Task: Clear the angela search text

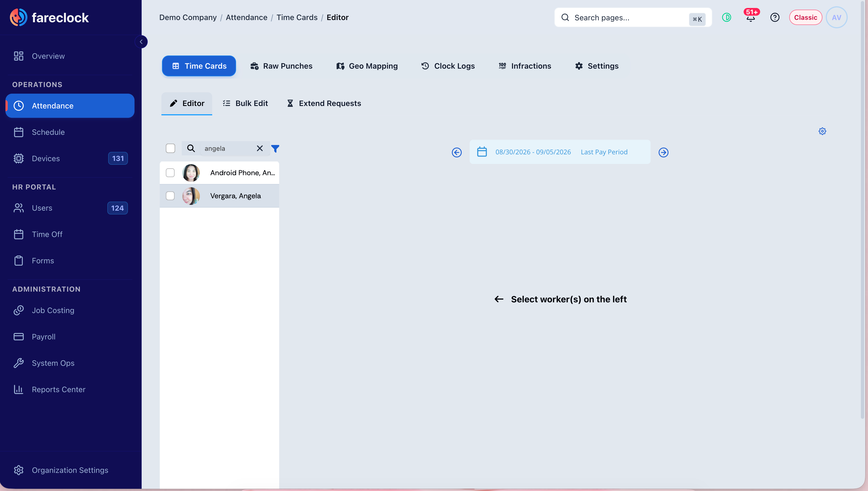Action: pyautogui.click(x=260, y=148)
